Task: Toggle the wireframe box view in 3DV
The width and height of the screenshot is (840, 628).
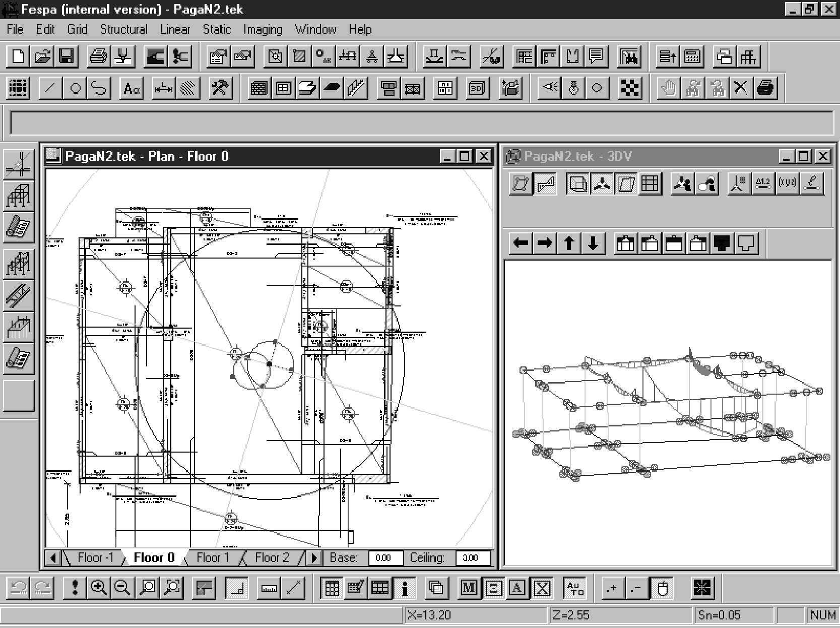Action: (x=577, y=183)
